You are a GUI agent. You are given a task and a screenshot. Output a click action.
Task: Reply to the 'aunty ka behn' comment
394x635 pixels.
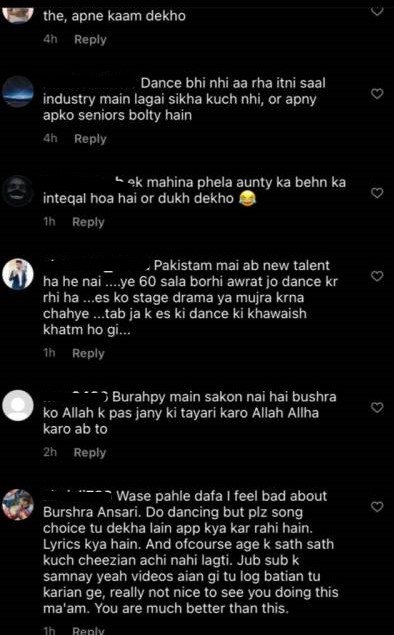tap(88, 222)
